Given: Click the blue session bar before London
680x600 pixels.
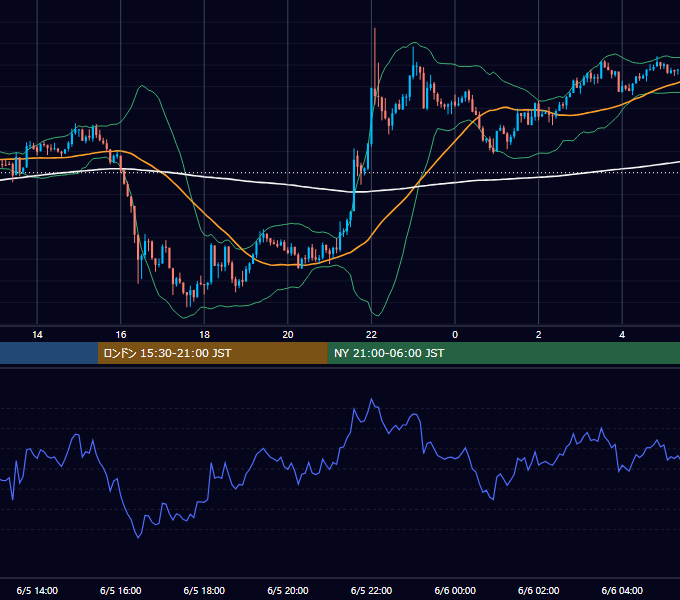Looking at the screenshot, I should [49, 353].
